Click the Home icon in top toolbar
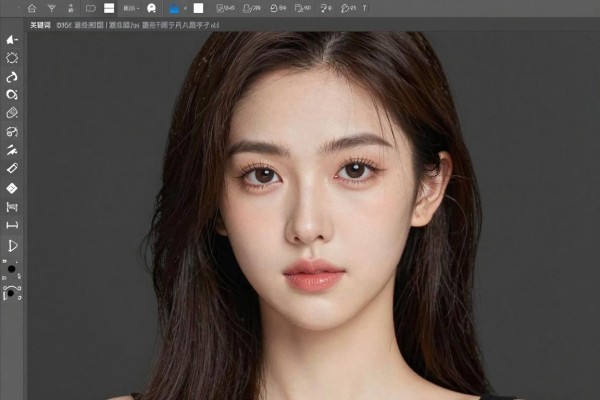Viewport: 600px width, 400px height. tap(32, 8)
